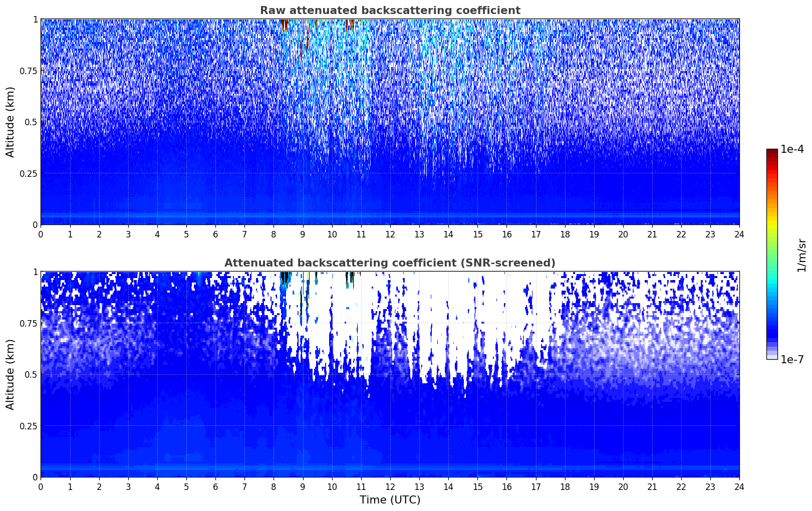
Task: Click the altitude 1 tick on bottom plot
Action: click(35, 272)
